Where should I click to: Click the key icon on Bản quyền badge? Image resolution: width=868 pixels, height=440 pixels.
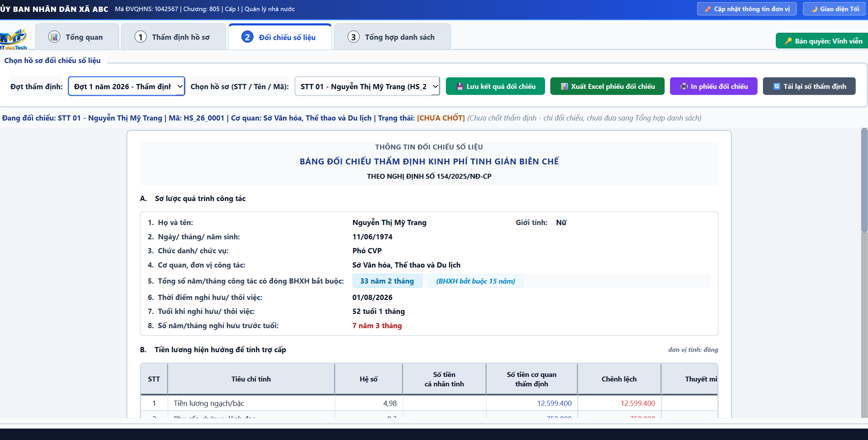tap(788, 41)
